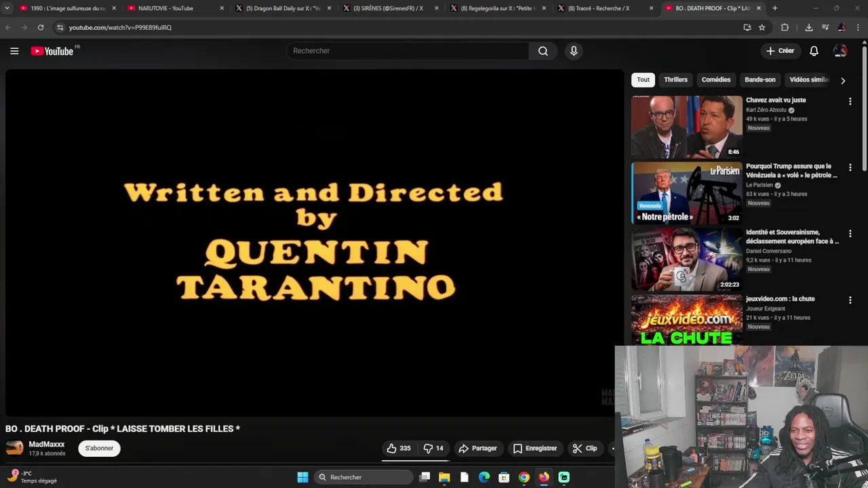Open Task View on the taskbar
Viewport: 868px width, 488px height.
click(425, 477)
